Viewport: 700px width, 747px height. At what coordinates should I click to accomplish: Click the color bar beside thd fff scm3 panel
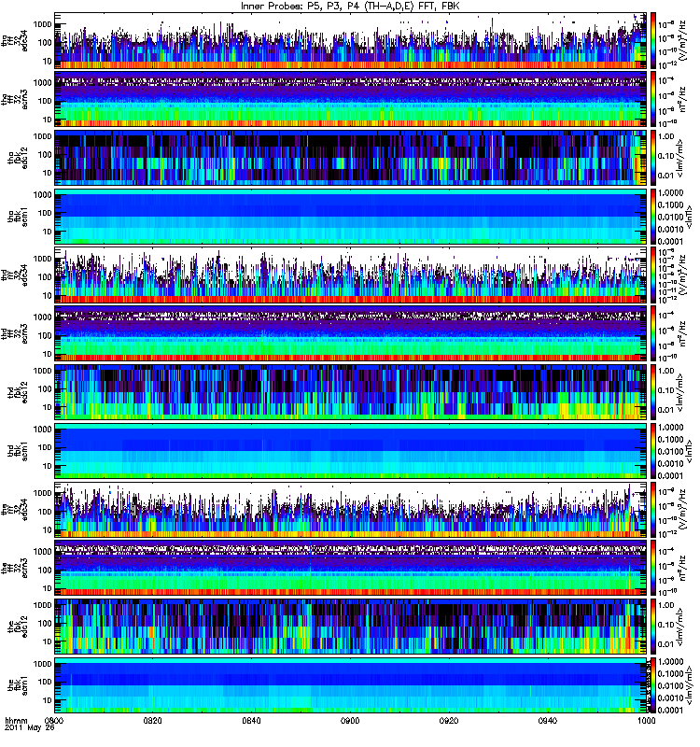pos(652,334)
